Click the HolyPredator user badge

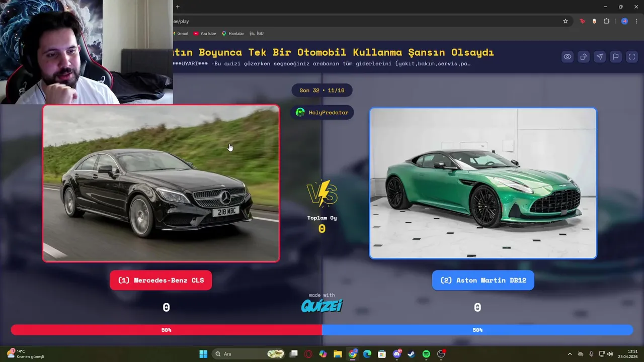point(322,113)
